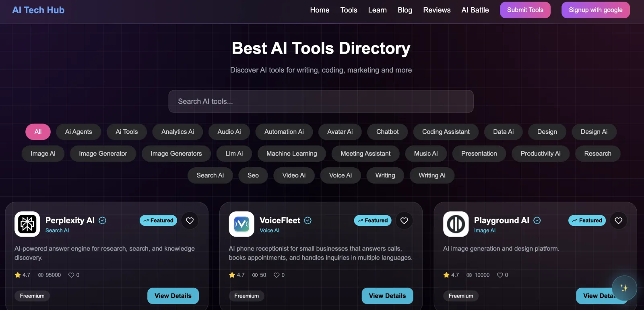Open Blog in navigation bar
The height and width of the screenshot is (310, 644).
point(405,10)
